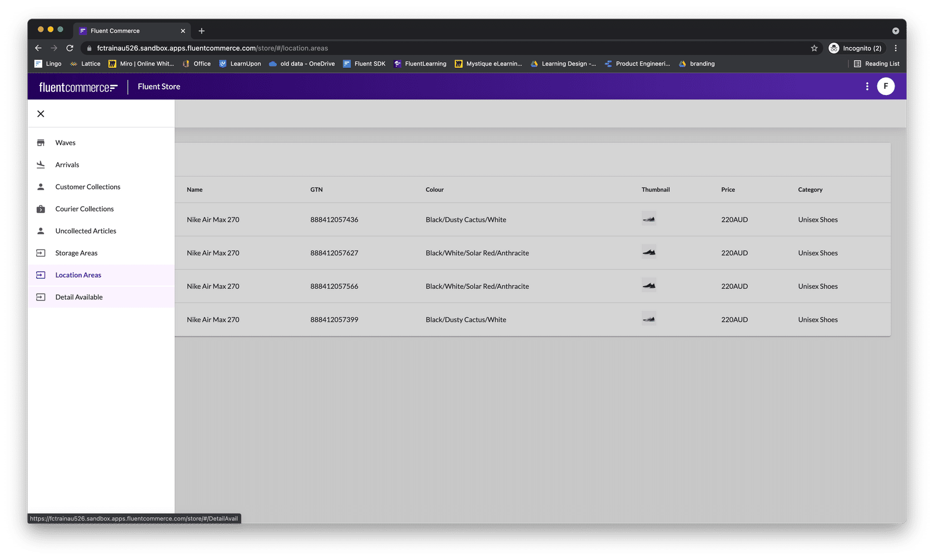Click the shoe thumbnail for GTN 888412057566
934x560 pixels.
pos(649,286)
